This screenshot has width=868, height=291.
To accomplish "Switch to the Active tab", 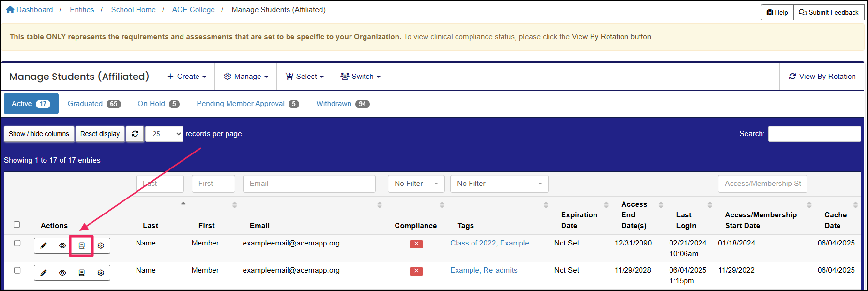I will [31, 104].
